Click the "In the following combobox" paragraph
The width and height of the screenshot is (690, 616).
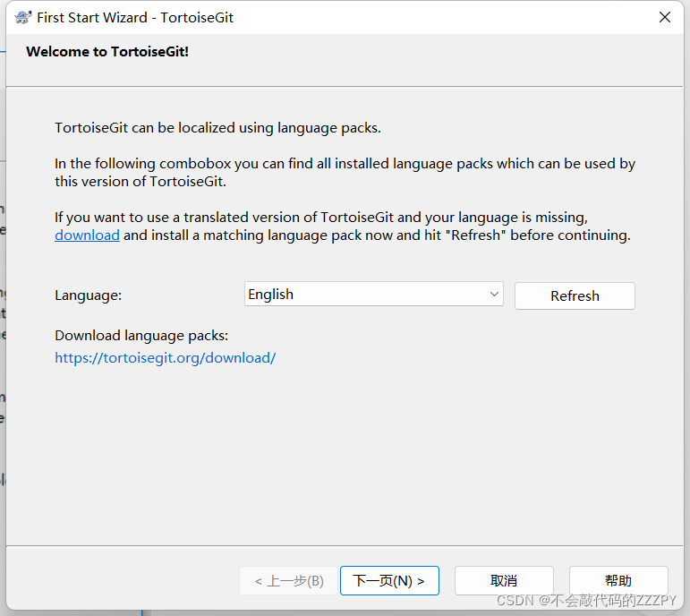345,172
